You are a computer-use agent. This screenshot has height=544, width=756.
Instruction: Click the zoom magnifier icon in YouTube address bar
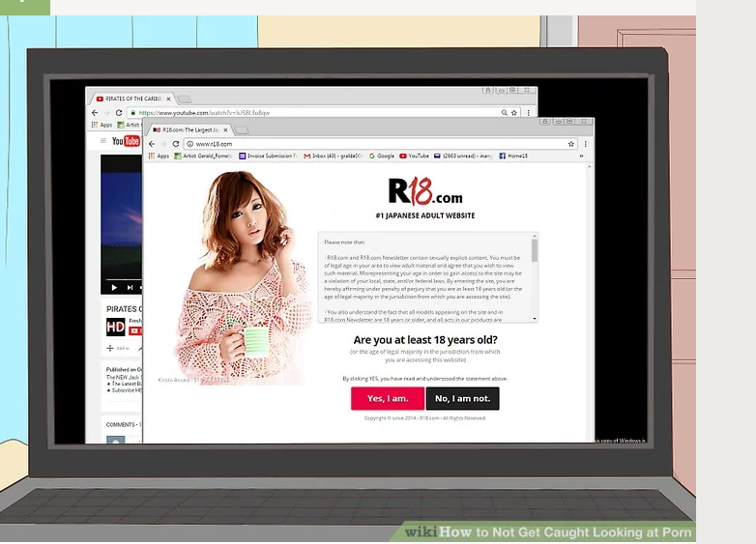(505, 113)
